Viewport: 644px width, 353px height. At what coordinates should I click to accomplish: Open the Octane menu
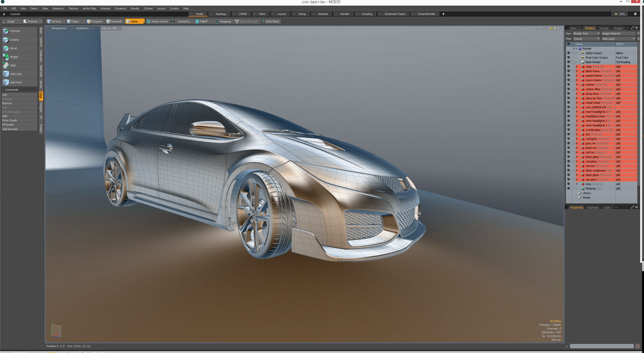(148, 8)
